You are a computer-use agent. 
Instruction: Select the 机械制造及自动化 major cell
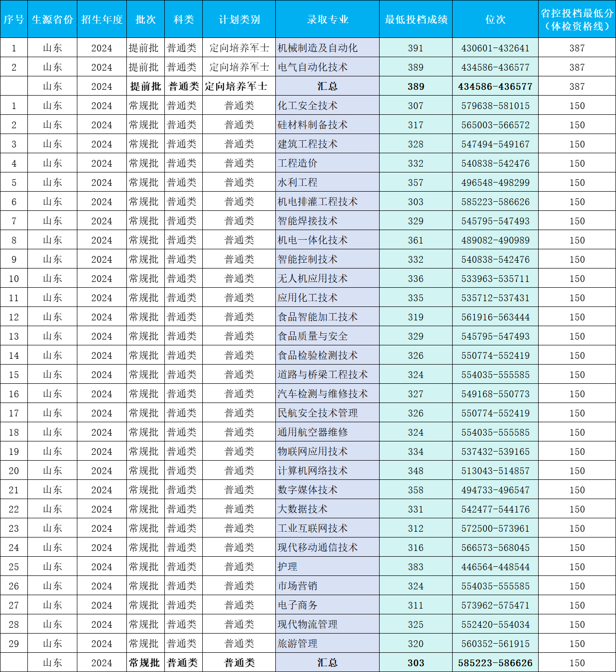click(318, 48)
